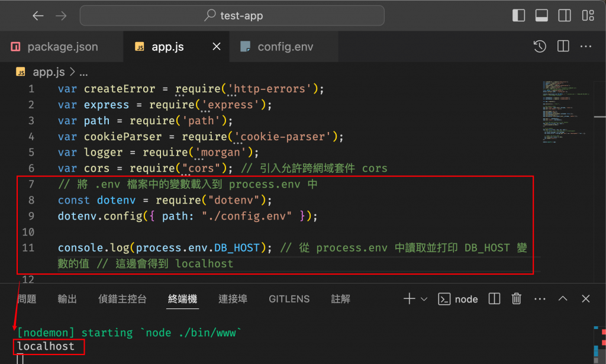Screen dimensions: 606x364
Task: Click line number 11 in the gutter
Action: tap(28, 247)
